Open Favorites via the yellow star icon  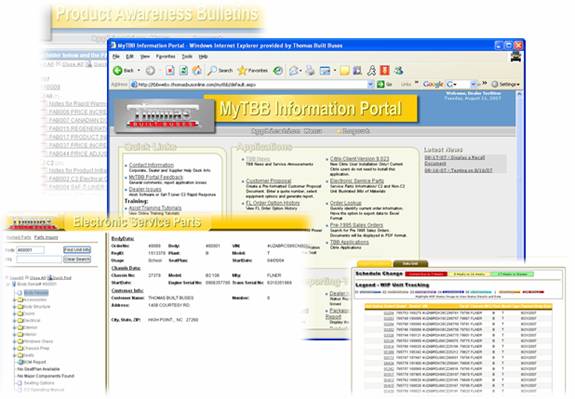click(242, 70)
